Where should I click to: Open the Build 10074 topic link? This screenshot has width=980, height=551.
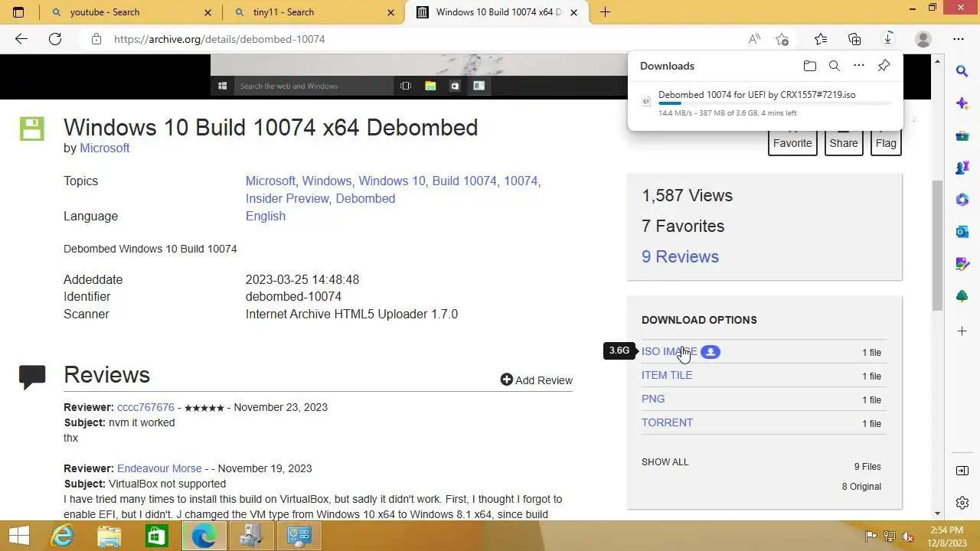click(465, 181)
